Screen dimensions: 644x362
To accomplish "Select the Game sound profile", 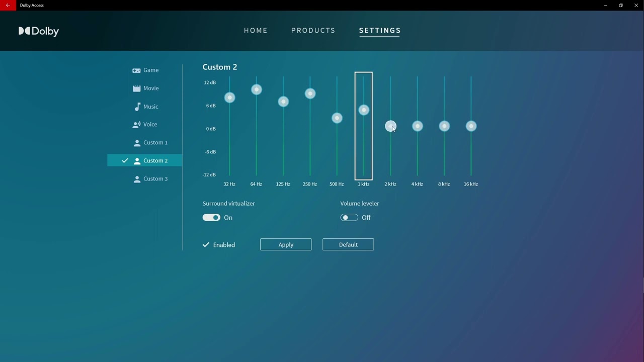I will click(145, 70).
